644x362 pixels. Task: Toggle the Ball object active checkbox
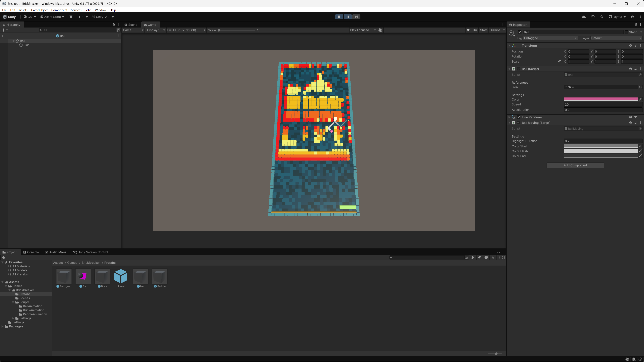click(520, 32)
